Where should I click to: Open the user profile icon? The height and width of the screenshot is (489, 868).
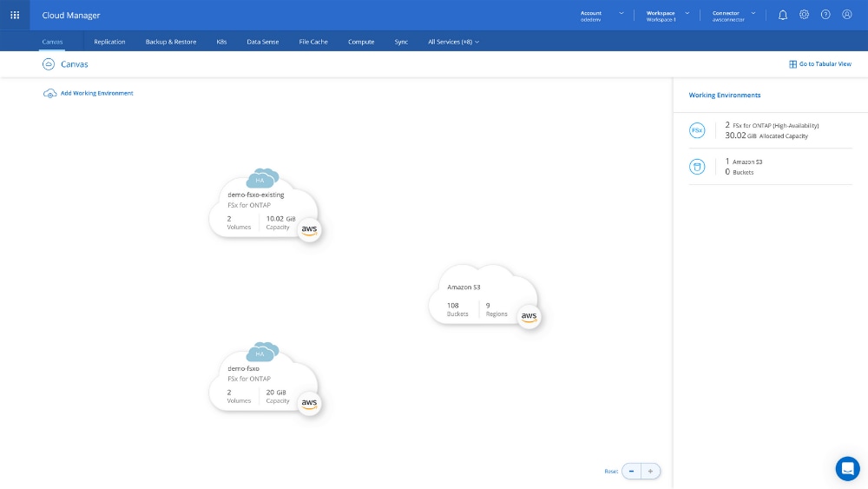click(847, 15)
